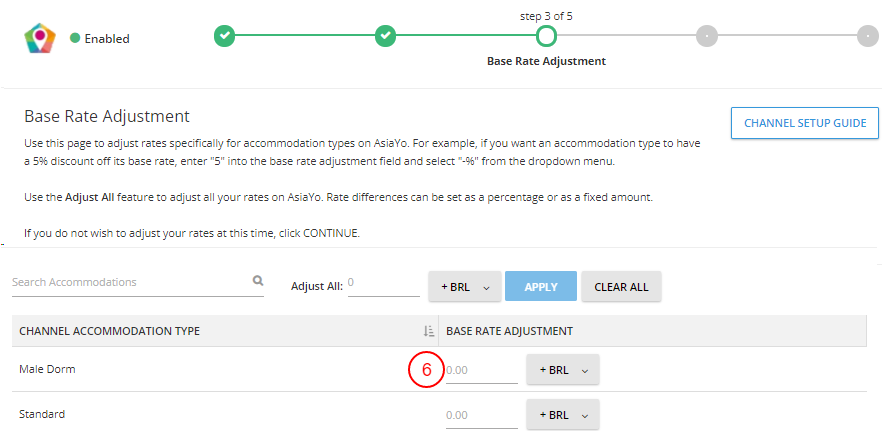Sort by Channel Accommodation Type column
Screen dimensions: 882x431
pos(428,331)
